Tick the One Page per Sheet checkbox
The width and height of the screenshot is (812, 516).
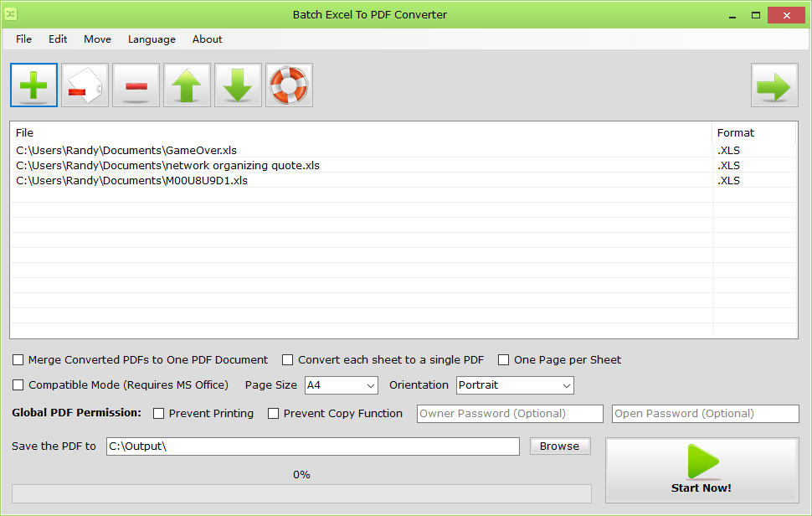[503, 359]
